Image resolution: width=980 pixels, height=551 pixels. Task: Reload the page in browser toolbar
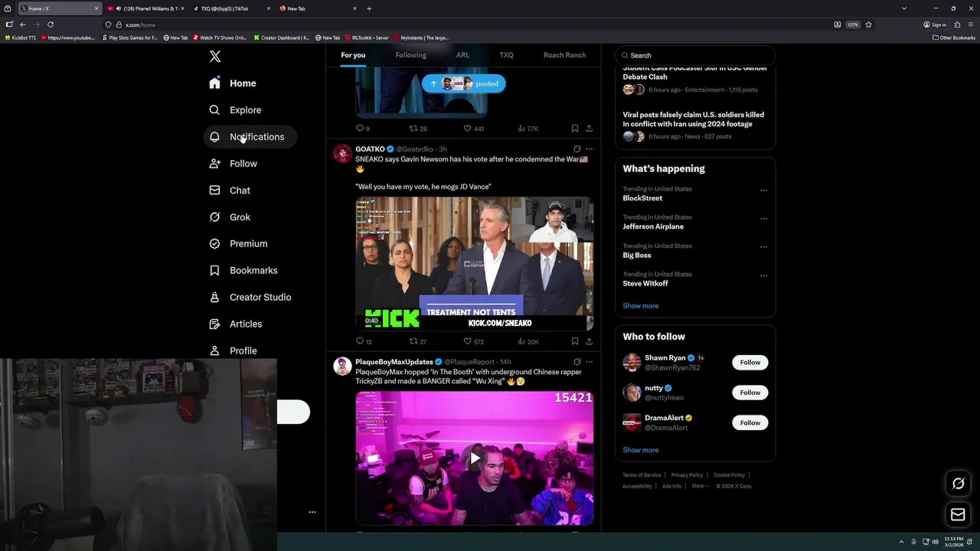click(x=51, y=24)
